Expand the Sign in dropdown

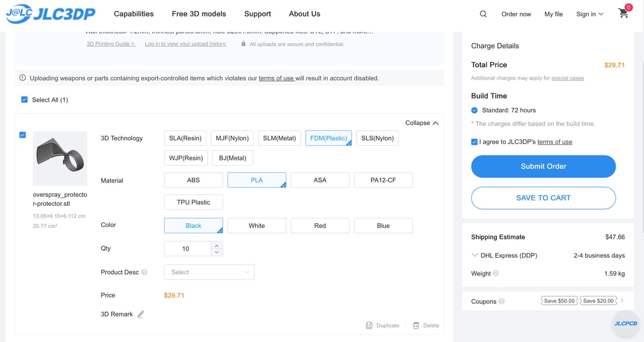click(x=590, y=14)
